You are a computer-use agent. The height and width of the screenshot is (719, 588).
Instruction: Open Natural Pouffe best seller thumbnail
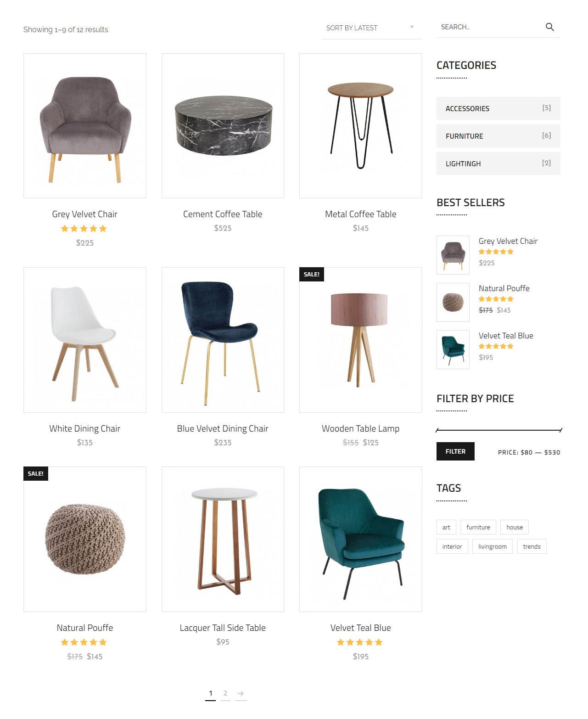[453, 302]
